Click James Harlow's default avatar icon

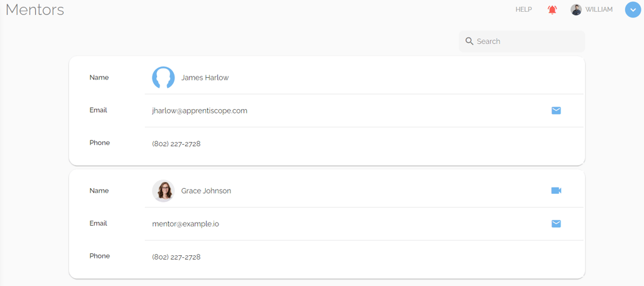coord(163,78)
